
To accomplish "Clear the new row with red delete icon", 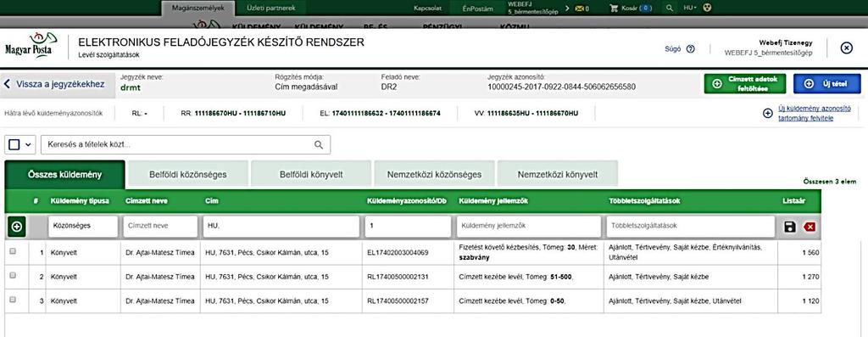I will point(810,227).
